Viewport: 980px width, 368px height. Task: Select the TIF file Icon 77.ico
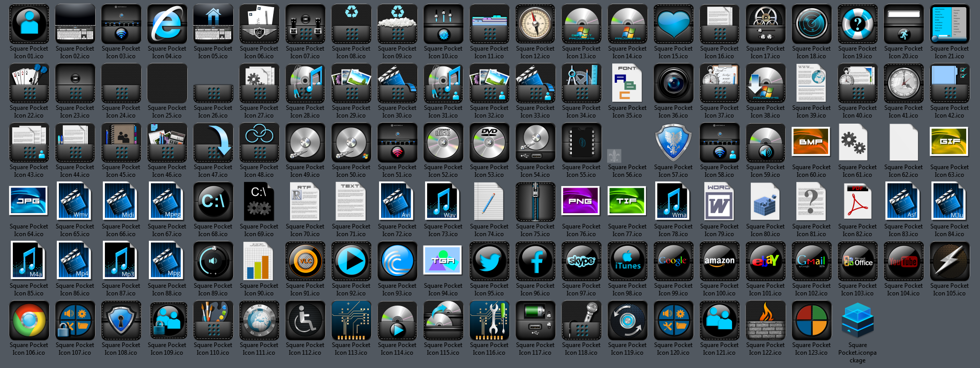click(x=628, y=202)
